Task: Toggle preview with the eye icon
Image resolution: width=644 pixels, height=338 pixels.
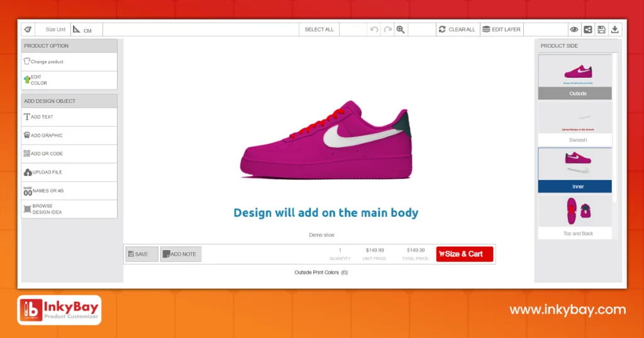Action: point(574,30)
